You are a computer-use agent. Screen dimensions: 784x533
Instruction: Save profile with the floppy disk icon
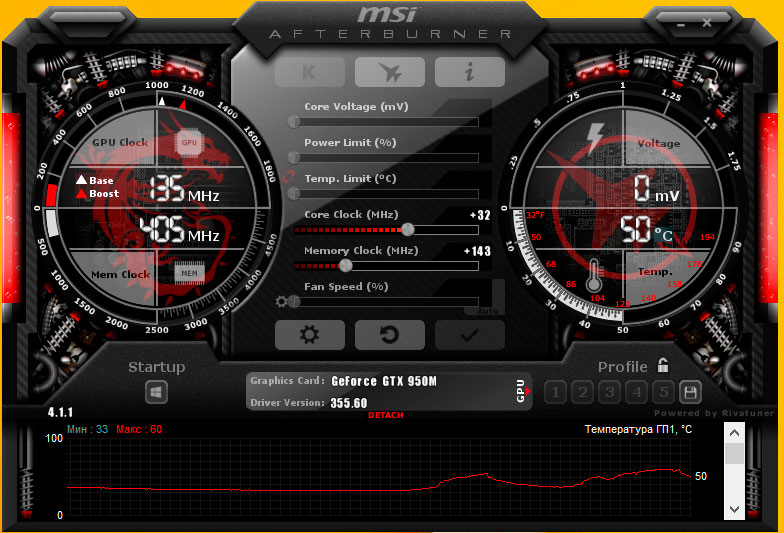(690, 392)
